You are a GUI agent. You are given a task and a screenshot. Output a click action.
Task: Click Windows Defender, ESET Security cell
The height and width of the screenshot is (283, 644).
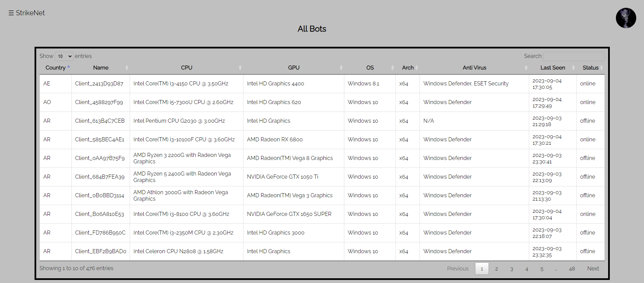474,84
